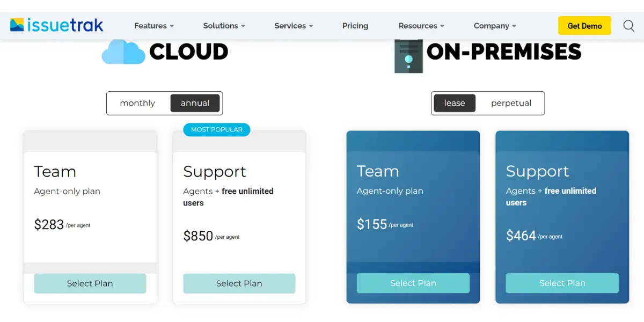Click the On-Premises Team plan title
The width and height of the screenshot is (644, 322).
[378, 171]
